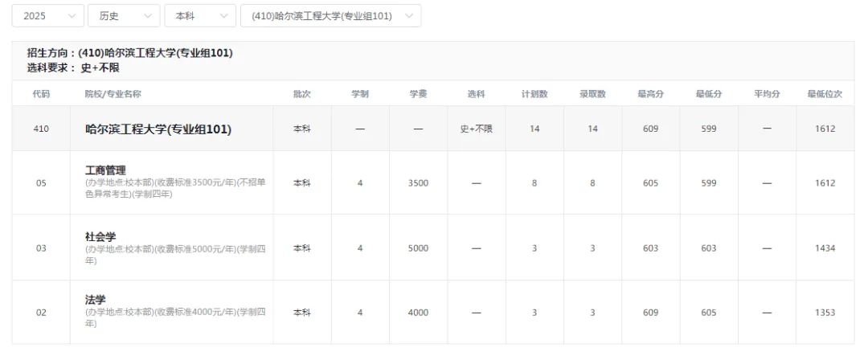Click 最高分 609 in the 410 row
This screenshot has width=868, height=352.
(x=651, y=129)
